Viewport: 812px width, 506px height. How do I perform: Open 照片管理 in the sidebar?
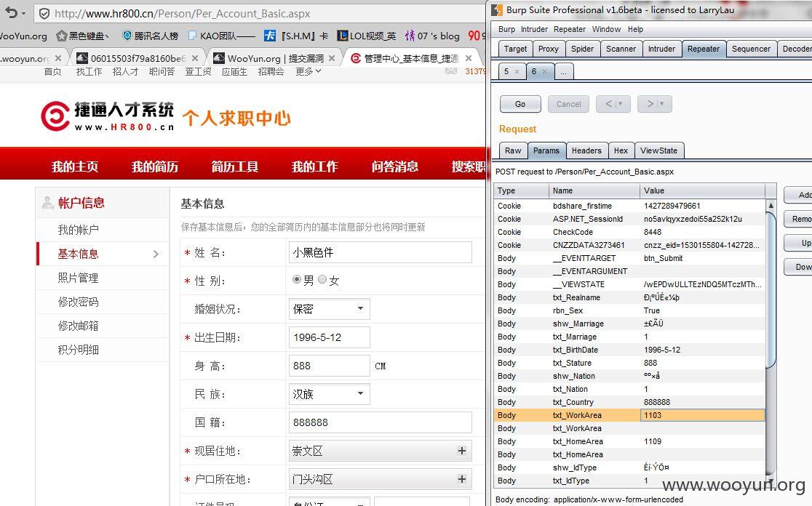click(78, 278)
